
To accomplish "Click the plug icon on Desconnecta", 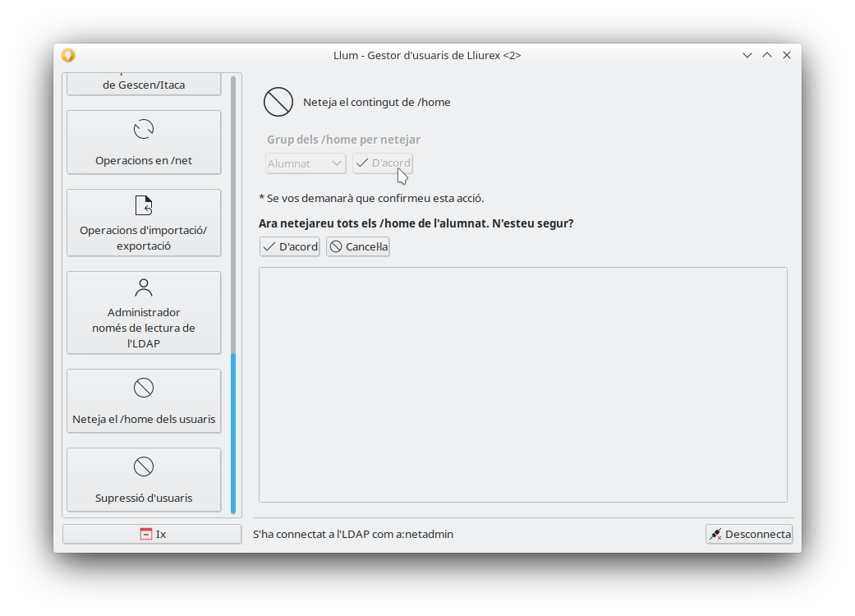I will tap(715, 534).
